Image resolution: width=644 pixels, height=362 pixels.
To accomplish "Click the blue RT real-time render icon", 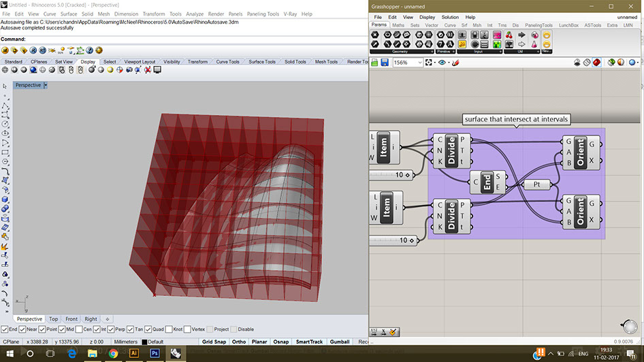I will pyautogui.click(x=43, y=50).
